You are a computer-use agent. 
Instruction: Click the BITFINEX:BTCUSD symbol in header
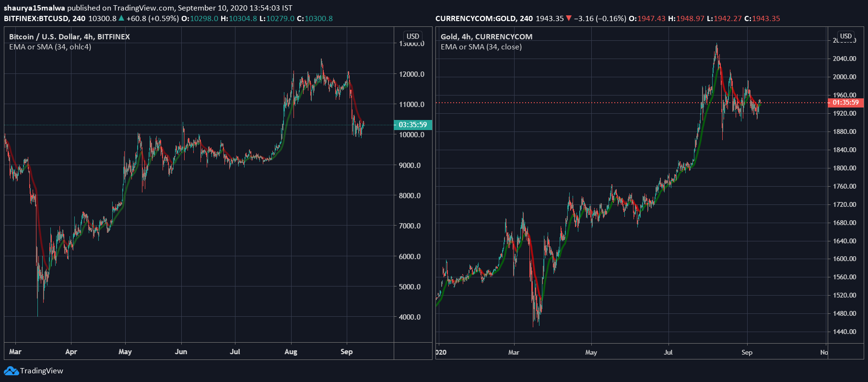[x=36, y=19]
